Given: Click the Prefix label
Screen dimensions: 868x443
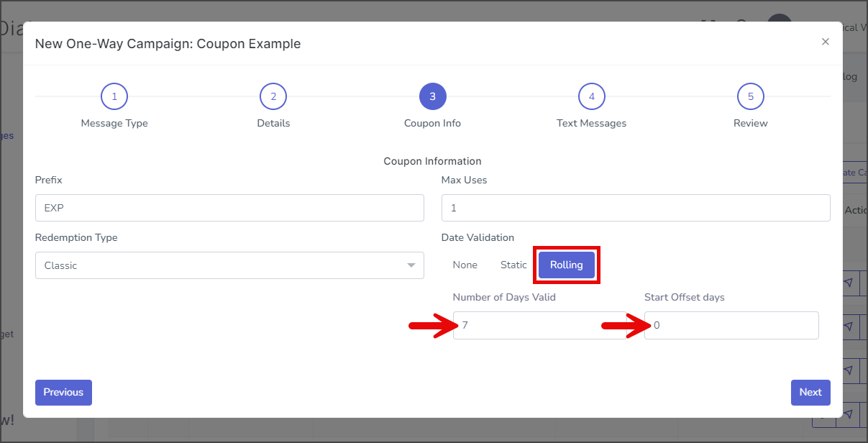Looking at the screenshot, I should [x=49, y=180].
